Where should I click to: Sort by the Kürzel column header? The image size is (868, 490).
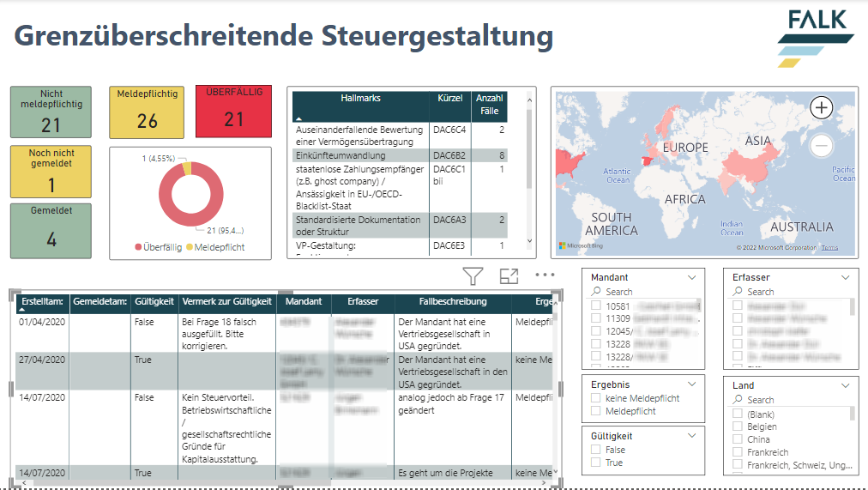450,106
